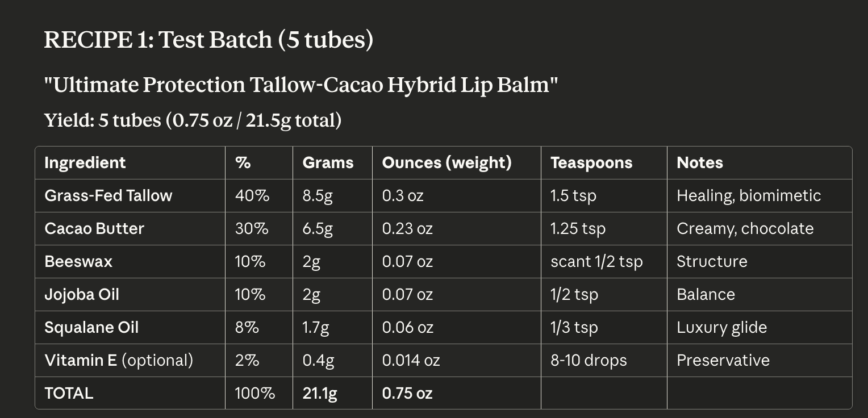Select the Squalane Oil row label
The height and width of the screenshot is (418, 868).
coord(91,328)
